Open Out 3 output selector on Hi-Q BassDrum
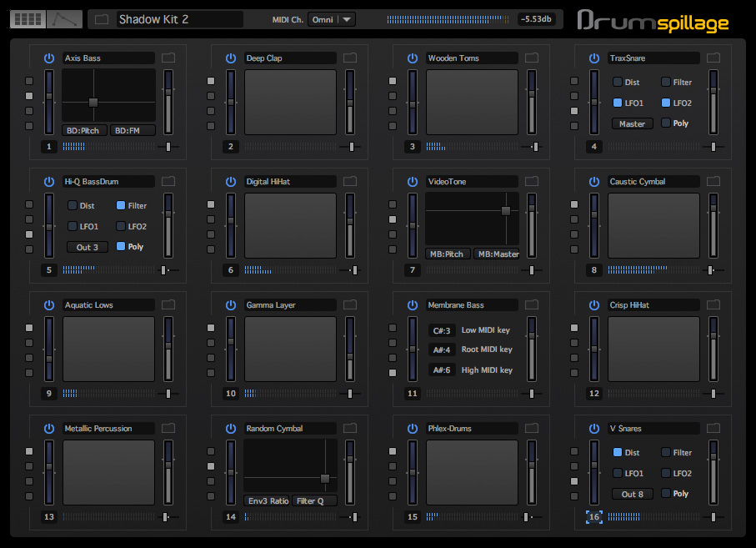This screenshot has width=756, height=548. pos(88,248)
